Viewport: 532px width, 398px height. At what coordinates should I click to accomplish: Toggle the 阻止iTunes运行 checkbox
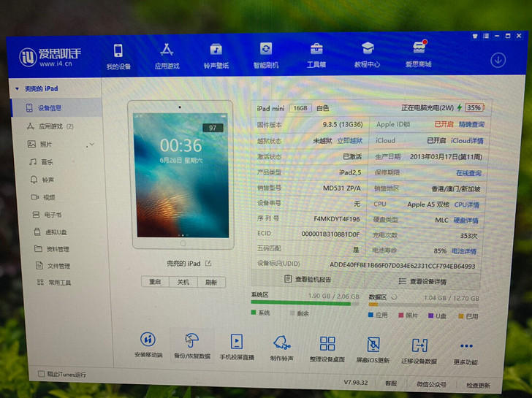(42, 374)
